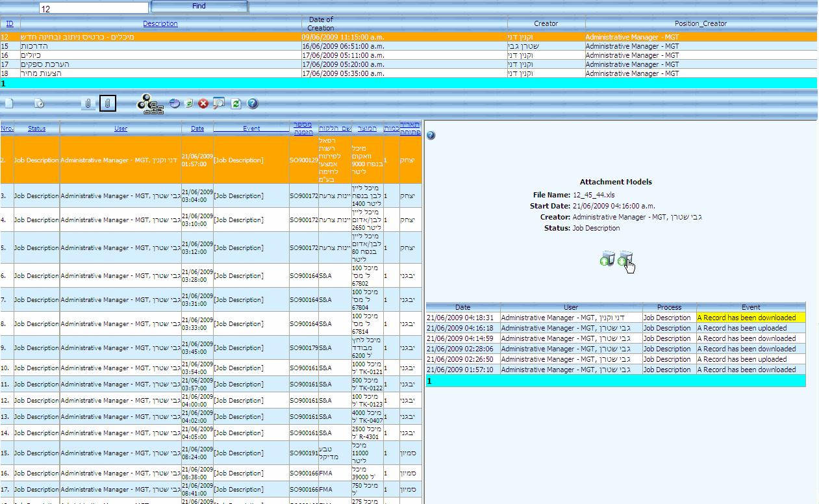Image resolution: width=819 pixels, height=504 pixels.
Task: Sort events grid by Status header
Action: pos(37,128)
